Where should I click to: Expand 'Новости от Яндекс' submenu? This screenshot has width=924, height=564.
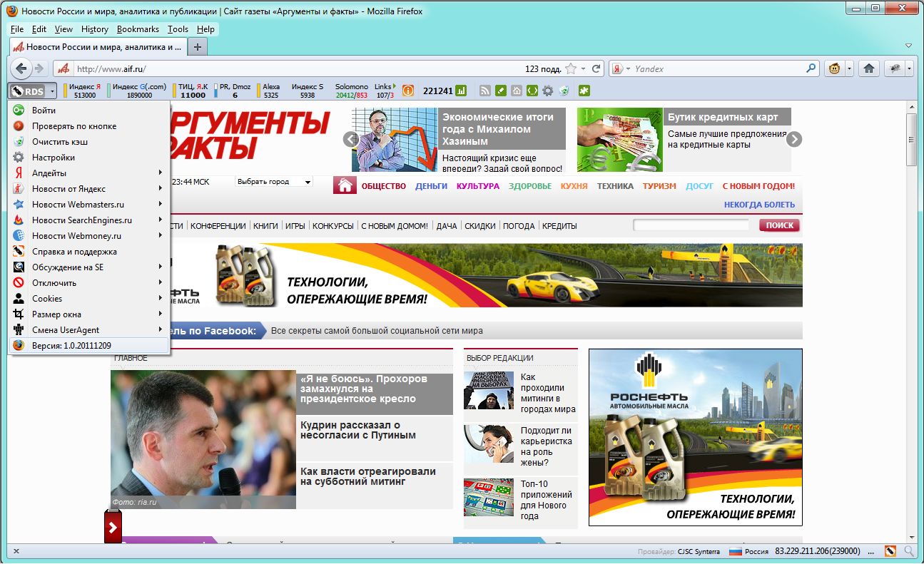point(89,189)
